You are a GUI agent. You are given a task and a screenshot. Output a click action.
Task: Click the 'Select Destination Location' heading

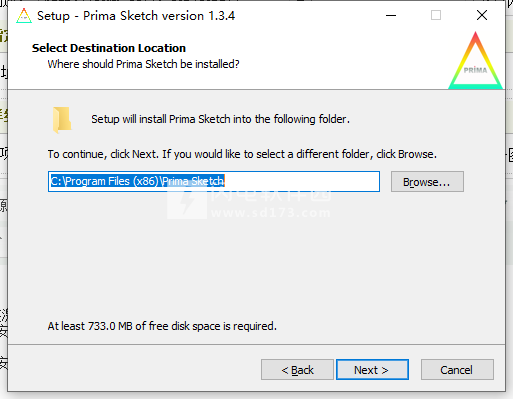point(109,48)
